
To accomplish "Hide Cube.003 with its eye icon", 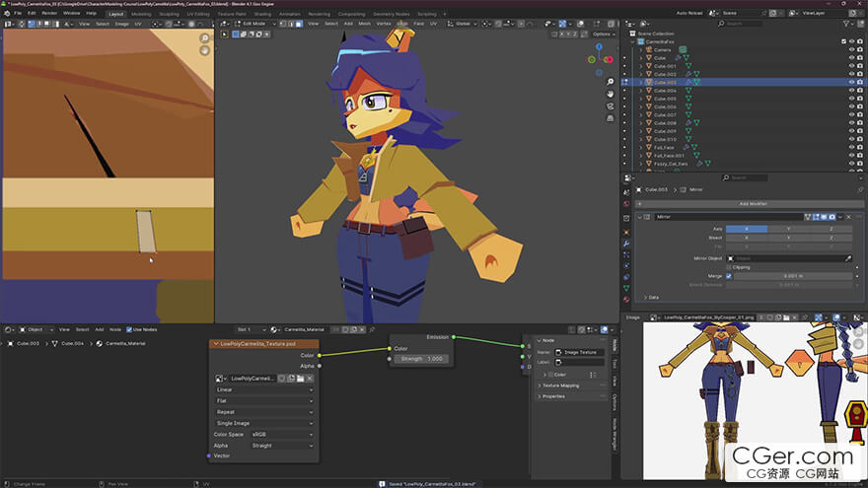I will click(851, 83).
